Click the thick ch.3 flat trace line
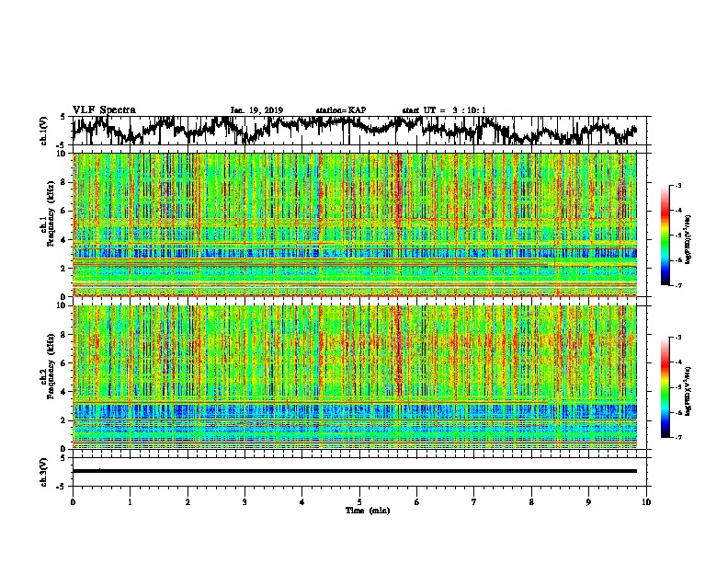The height and width of the screenshot is (563, 728). point(355,471)
